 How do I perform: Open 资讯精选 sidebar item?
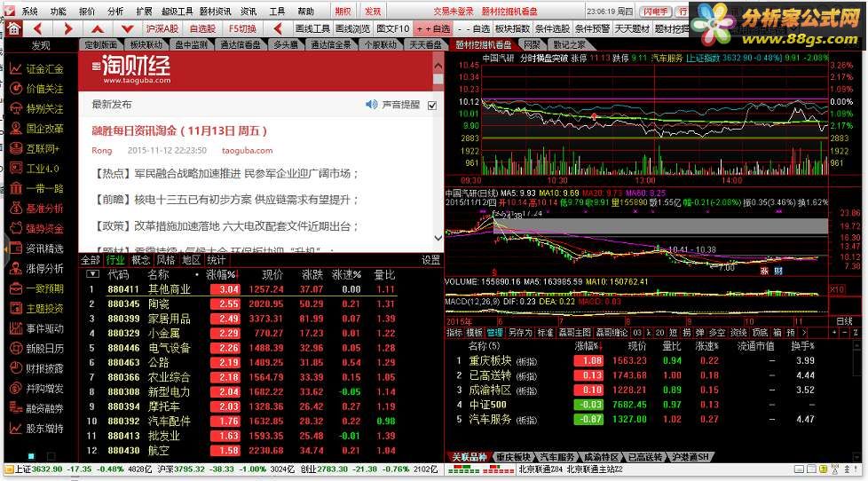coord(37,248)
